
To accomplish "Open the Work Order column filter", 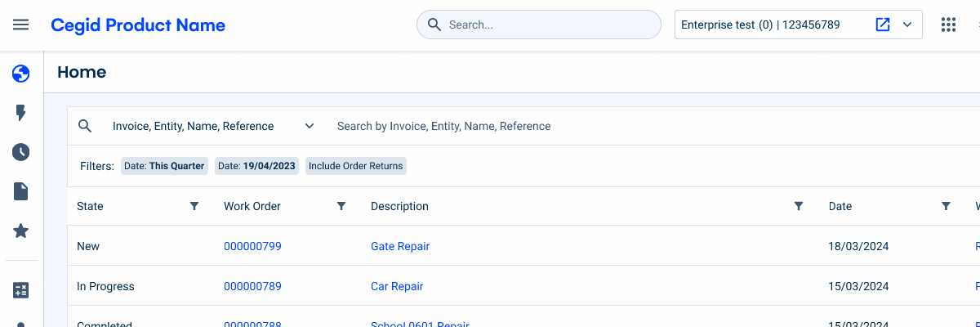I will coord(341,206).
